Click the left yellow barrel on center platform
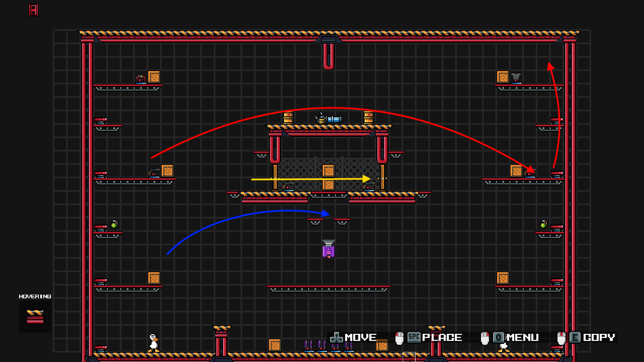The height and width of the screenshot is (362, 644). tap(288, 118)
